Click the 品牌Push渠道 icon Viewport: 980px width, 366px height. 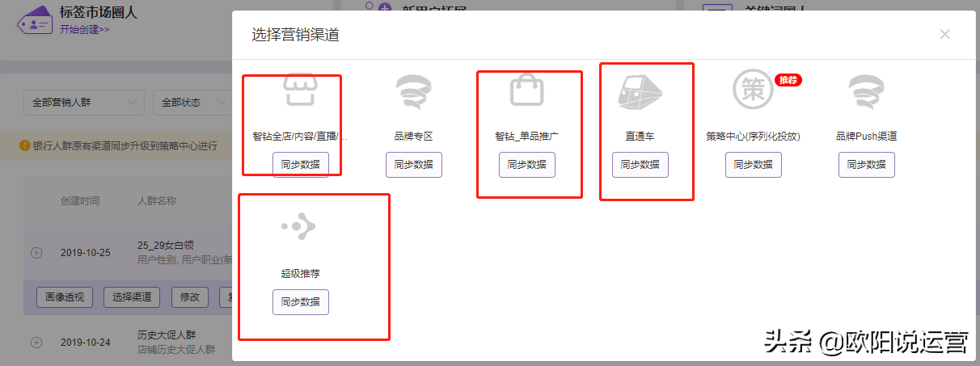click(866, 90)
